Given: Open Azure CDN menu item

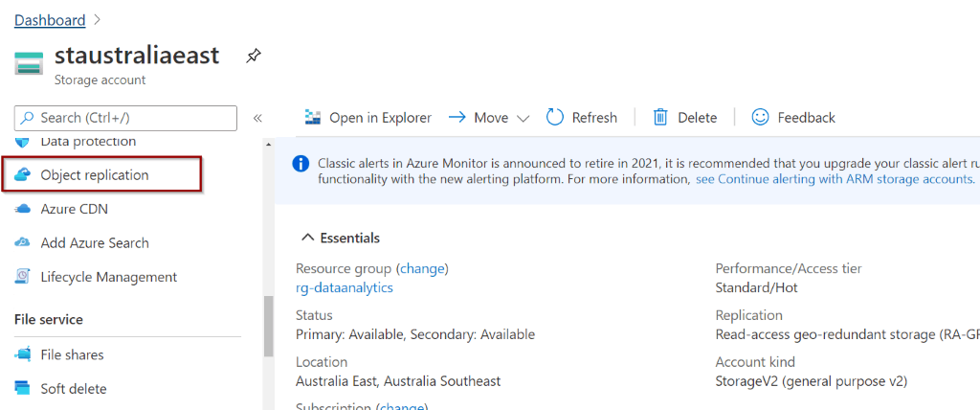Looking at the screenshot, I should point(75,209).
